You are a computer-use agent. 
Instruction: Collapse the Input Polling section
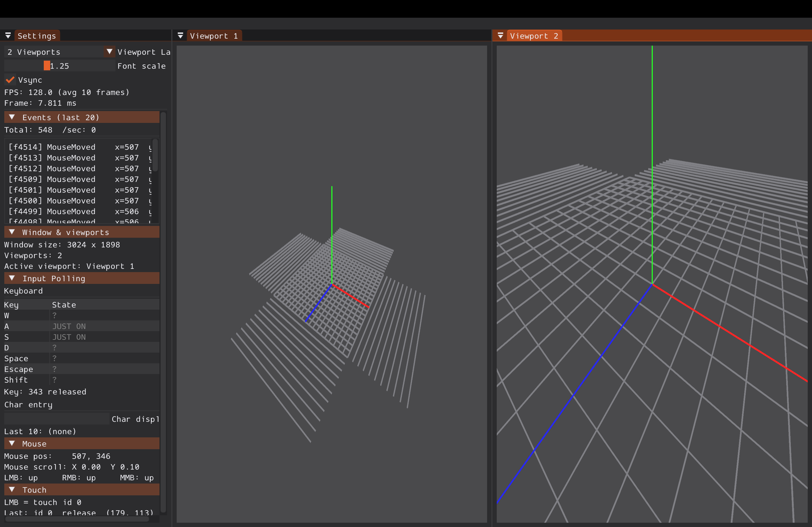pyautogui.click(x=82, y=279)
